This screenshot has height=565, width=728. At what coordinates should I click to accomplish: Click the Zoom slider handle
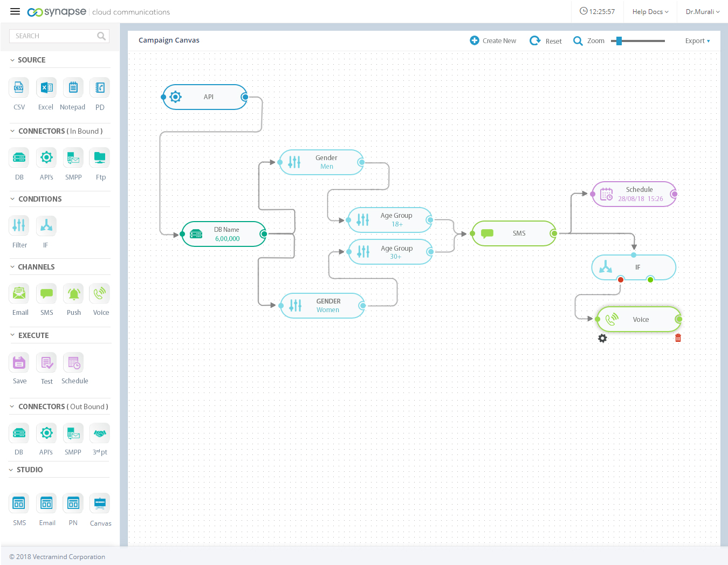click(x=619, y=41)
